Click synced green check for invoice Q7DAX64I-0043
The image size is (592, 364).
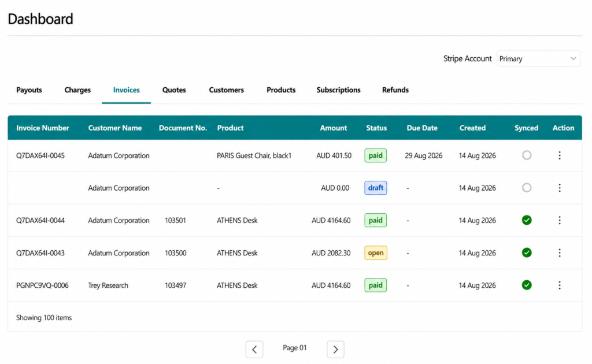click(527, 252)
